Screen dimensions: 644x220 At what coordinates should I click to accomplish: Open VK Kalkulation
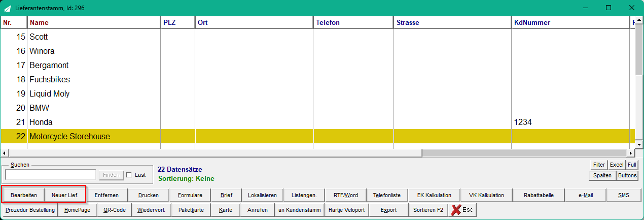486,195
